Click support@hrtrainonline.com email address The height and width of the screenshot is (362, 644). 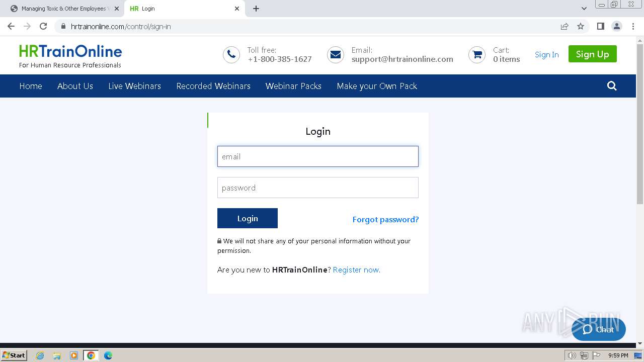(x=403, y=59)
